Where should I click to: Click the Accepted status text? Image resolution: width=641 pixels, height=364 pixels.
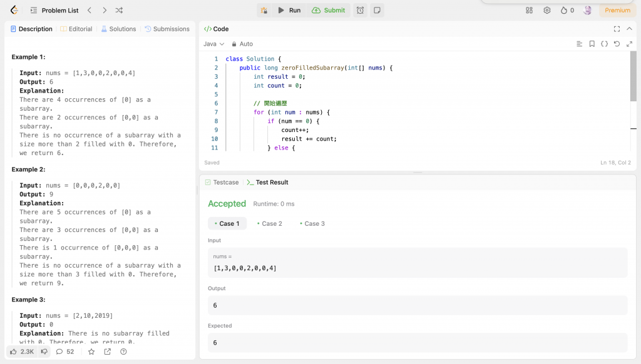(x=227, y=203)
